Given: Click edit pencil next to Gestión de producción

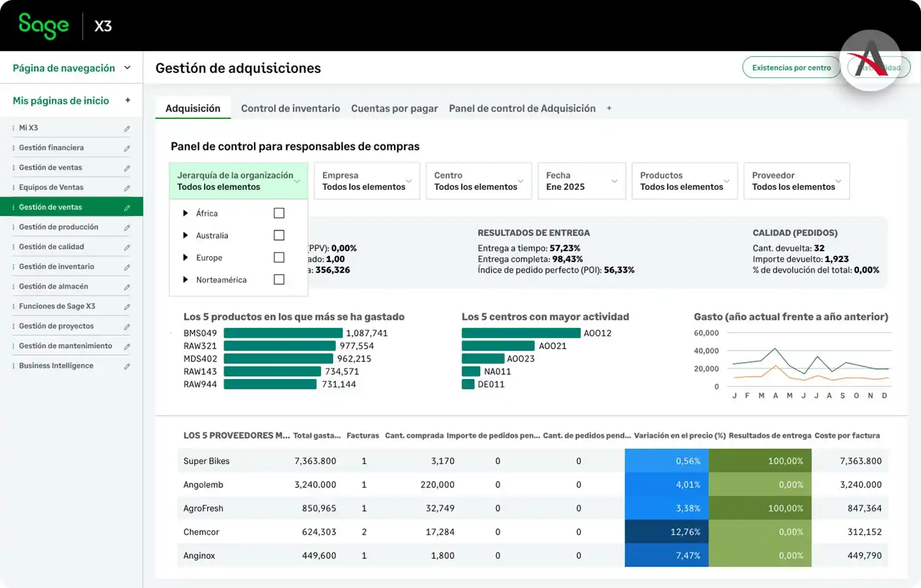Looking at the screenshot, I should click(127, 227).
